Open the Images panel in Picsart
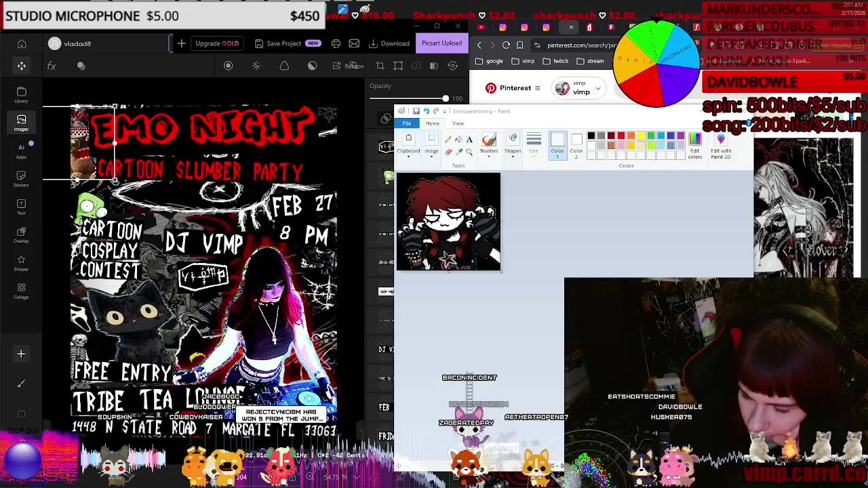868x488 pixels. point(21,123)
